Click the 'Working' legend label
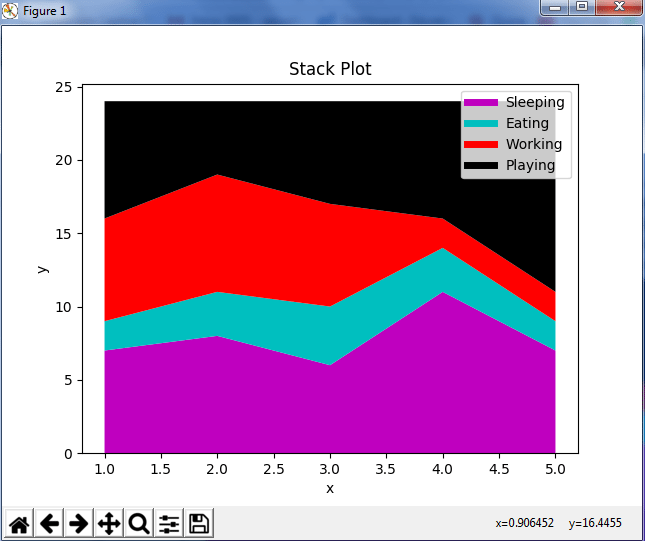 click(534, 144)
